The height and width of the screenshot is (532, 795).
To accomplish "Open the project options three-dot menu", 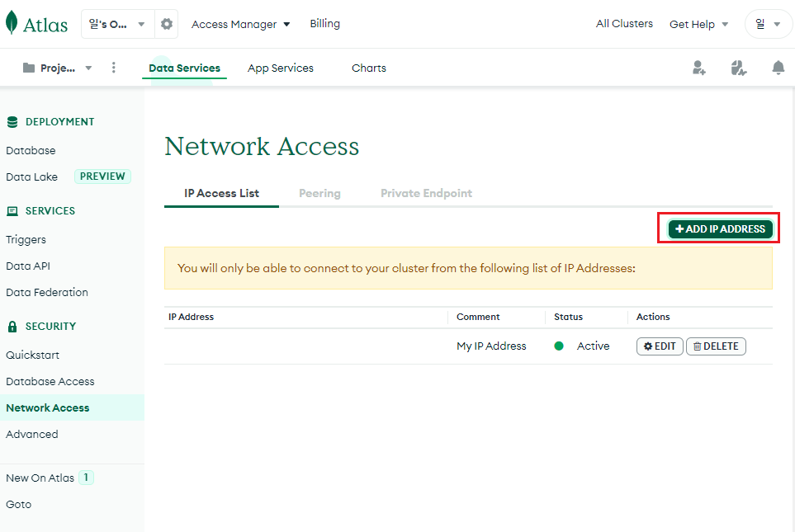I will point(114,68).
